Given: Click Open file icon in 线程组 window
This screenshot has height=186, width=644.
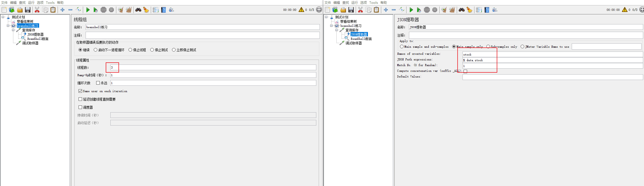Looking at the screenshot, I should (20, 10).
